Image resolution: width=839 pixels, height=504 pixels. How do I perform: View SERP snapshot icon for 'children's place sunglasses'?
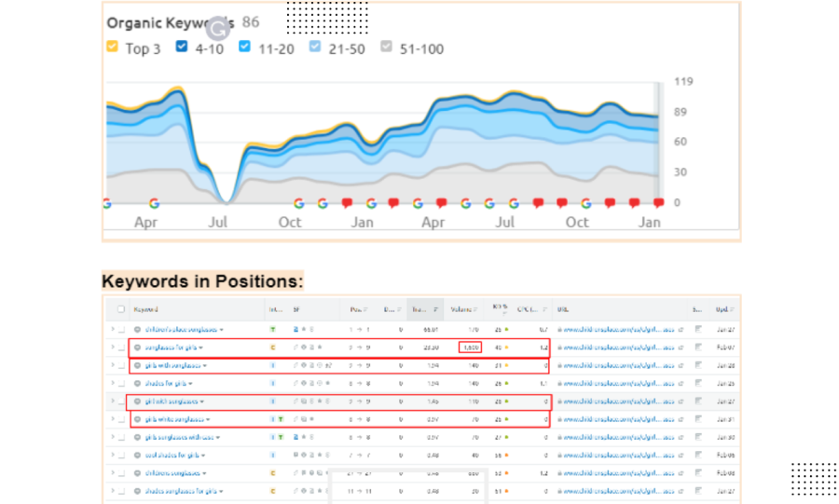(x=698, y=329)
